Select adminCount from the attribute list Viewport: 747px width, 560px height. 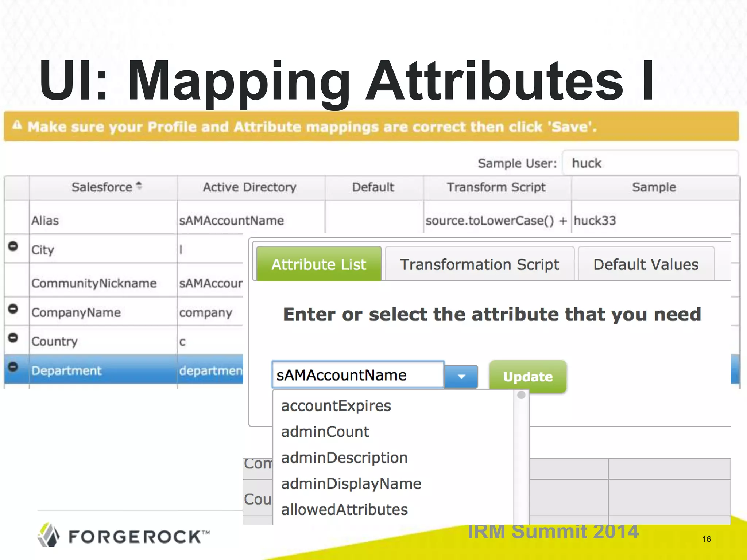pyautogui.click(x=325, y=432)
